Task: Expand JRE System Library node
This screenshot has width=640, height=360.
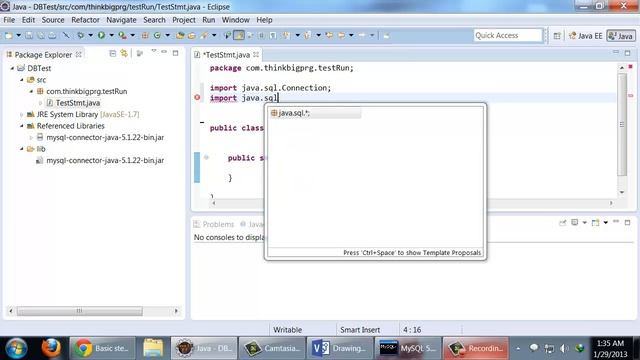Action: pyautogui.click(x=22, y=115)
